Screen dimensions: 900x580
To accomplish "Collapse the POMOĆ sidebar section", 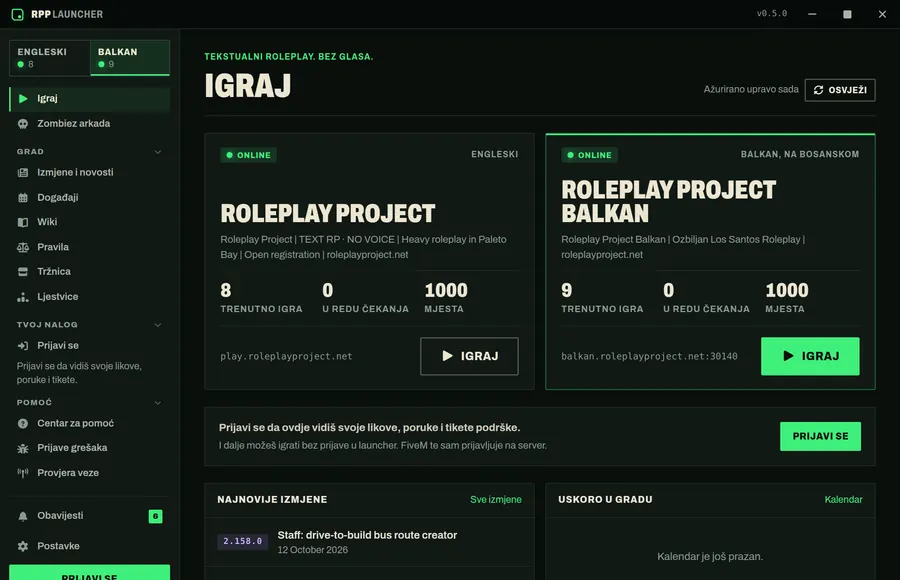I will [x=158, y=403].
